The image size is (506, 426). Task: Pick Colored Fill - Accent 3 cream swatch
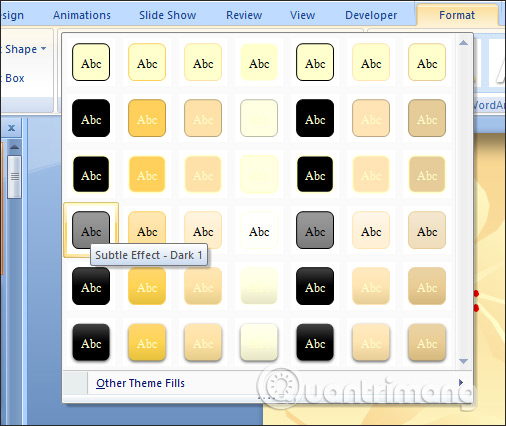(259, 118)
